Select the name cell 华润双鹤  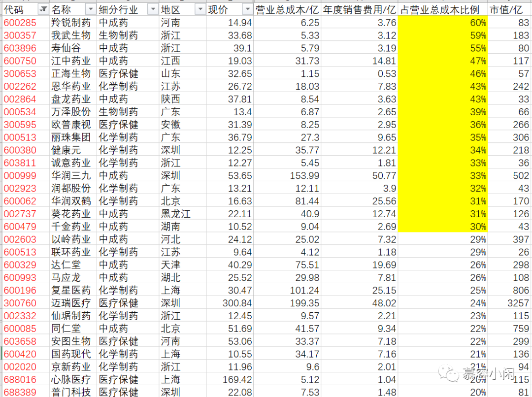click(x=73, y=201)
